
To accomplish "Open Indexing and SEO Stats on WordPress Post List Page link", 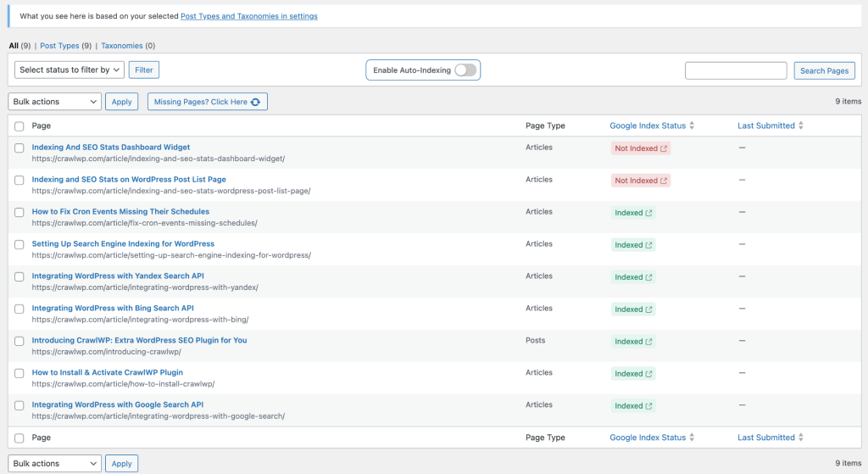I will click(129, 180).
